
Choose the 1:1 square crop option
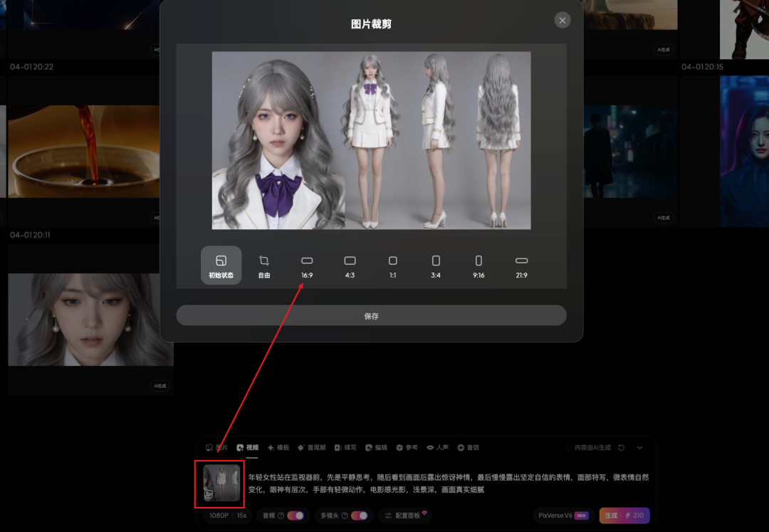392,265
